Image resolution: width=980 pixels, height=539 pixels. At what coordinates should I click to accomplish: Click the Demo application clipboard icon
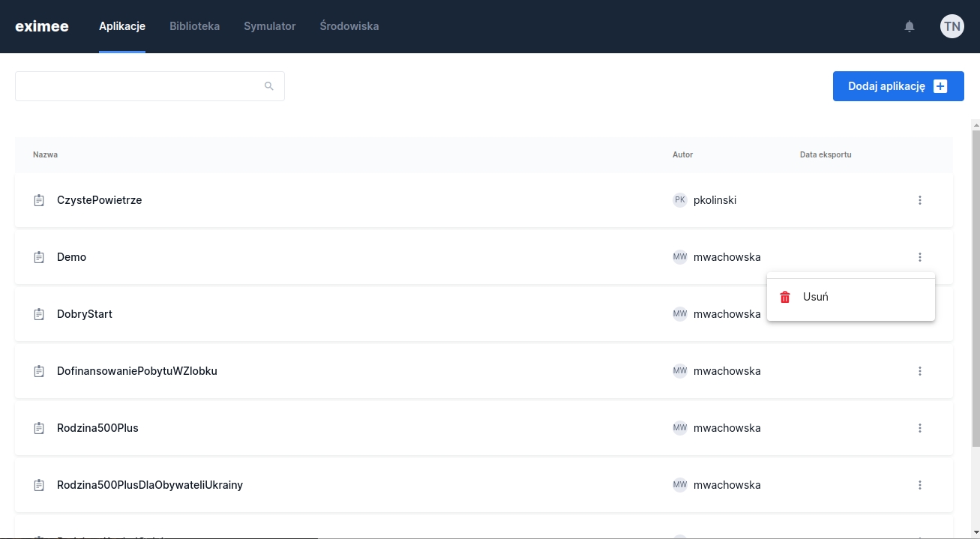click(x=39, y=257)
